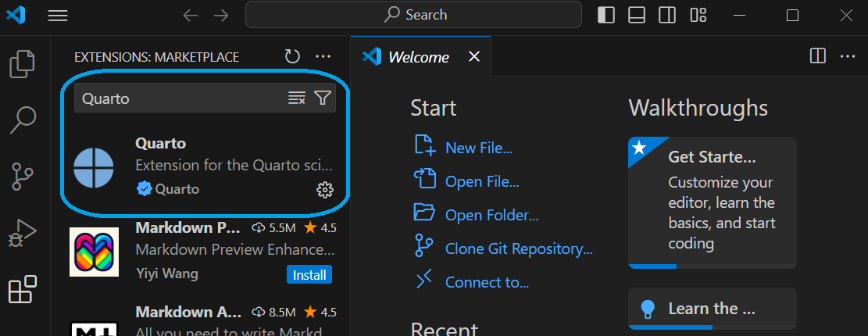The image size is (868, 336).
Task: Click the Get Started progress bar
Action: 713,266
